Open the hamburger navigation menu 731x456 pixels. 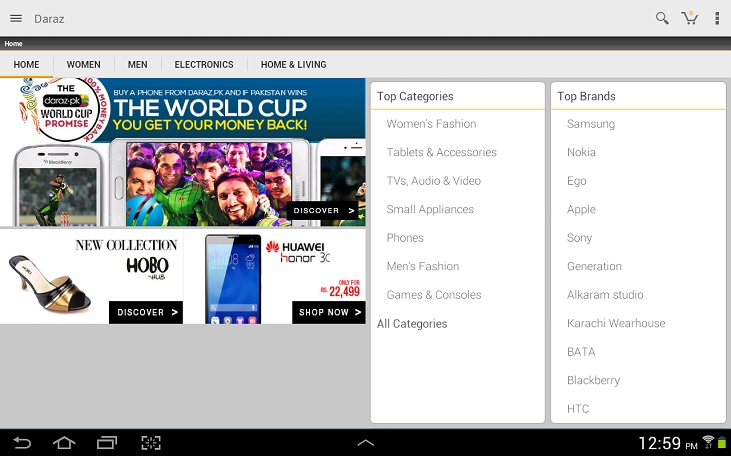pos(16,18)
